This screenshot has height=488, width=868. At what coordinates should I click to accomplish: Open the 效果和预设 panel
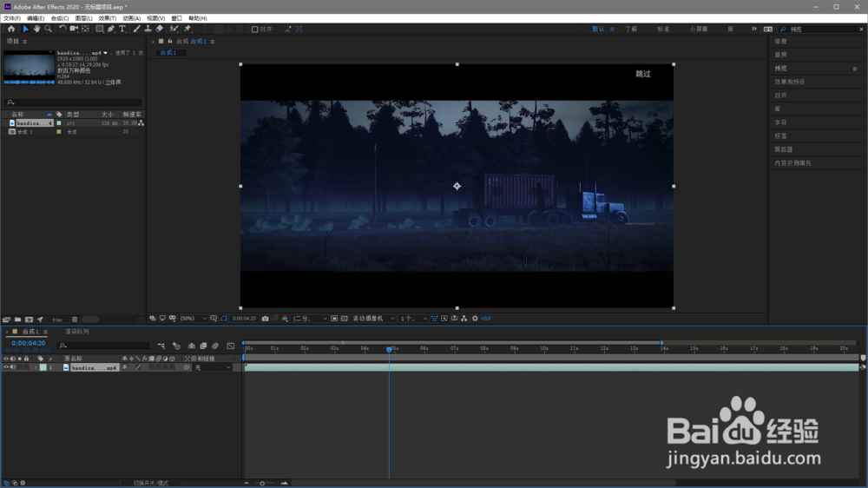pos(789,82)
